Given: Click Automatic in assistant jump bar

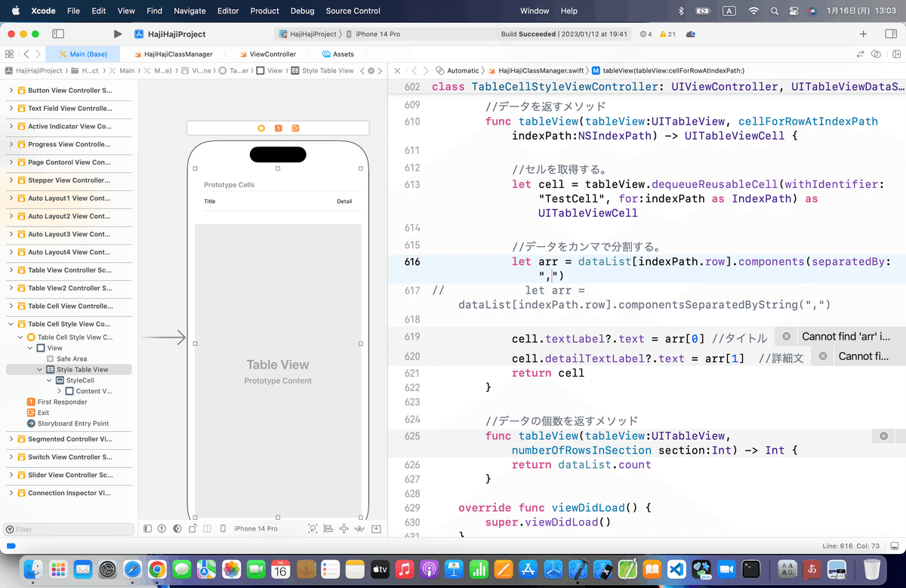Looking at the screenshot, I should point(458,70).
